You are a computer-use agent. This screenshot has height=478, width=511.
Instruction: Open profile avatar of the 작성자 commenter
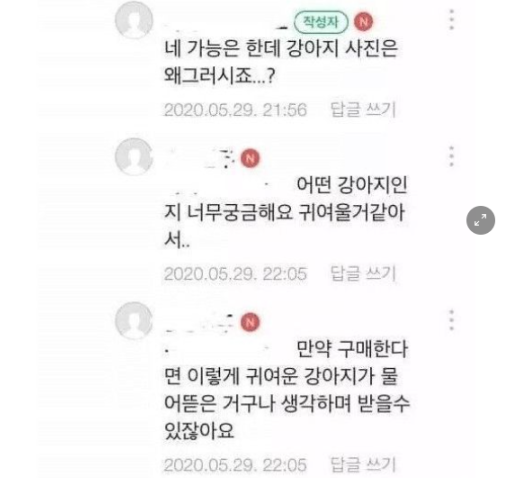coord(134,20)
